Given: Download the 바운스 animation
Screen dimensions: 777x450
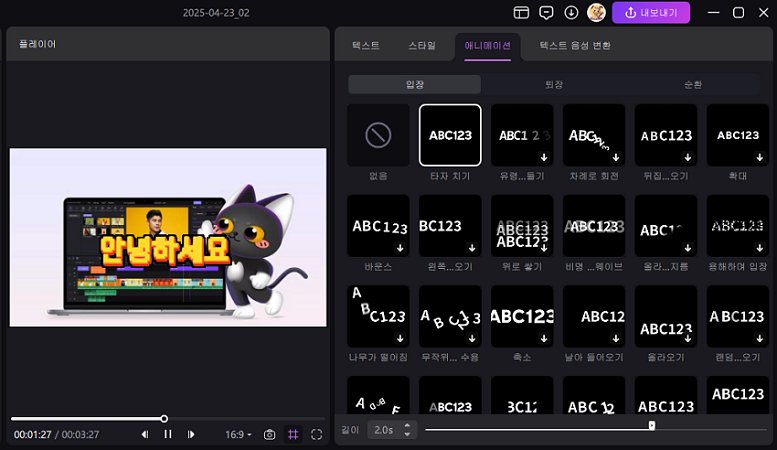Looking at the screenshot, I should tap(400, 248).
